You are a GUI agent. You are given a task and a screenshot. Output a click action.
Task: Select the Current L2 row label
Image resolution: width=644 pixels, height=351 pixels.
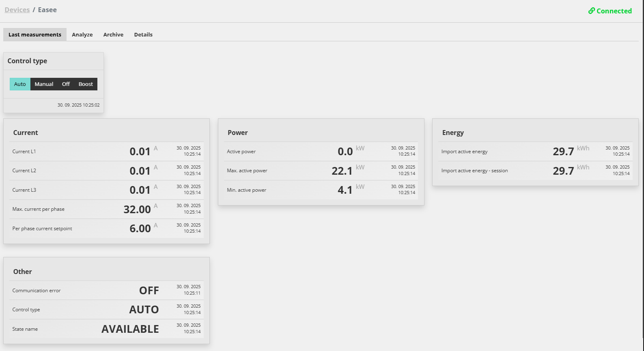click(x=24, y=171)
